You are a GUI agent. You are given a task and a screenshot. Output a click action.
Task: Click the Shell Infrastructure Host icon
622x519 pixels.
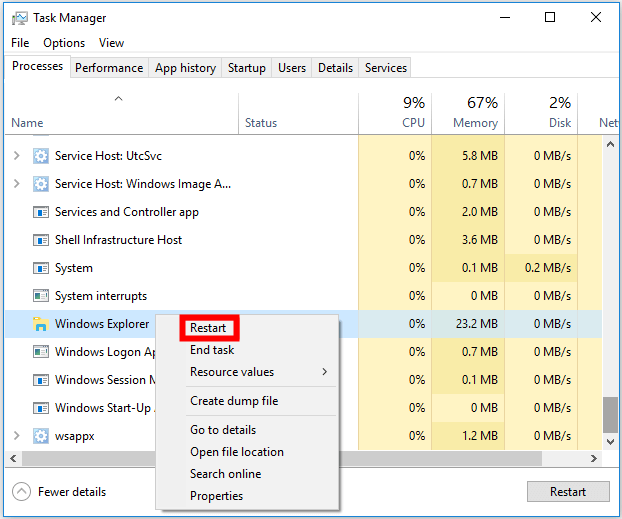click(x=40, y=240)
